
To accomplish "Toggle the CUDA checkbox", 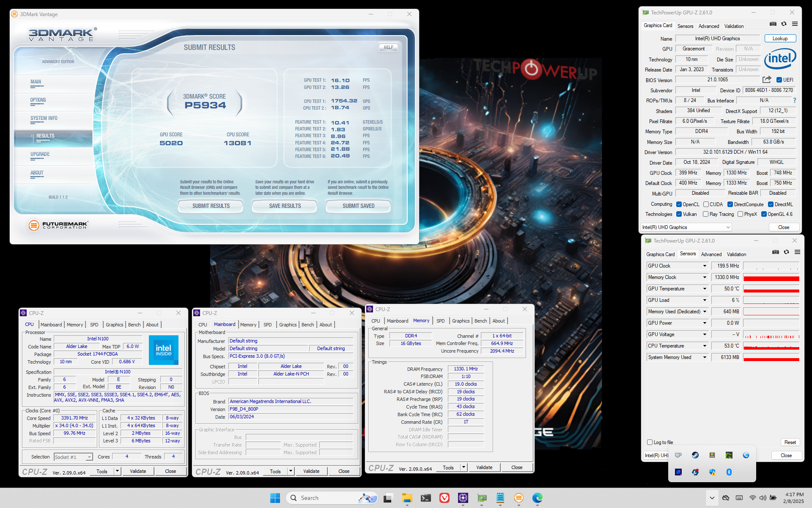I will (706, 204).
